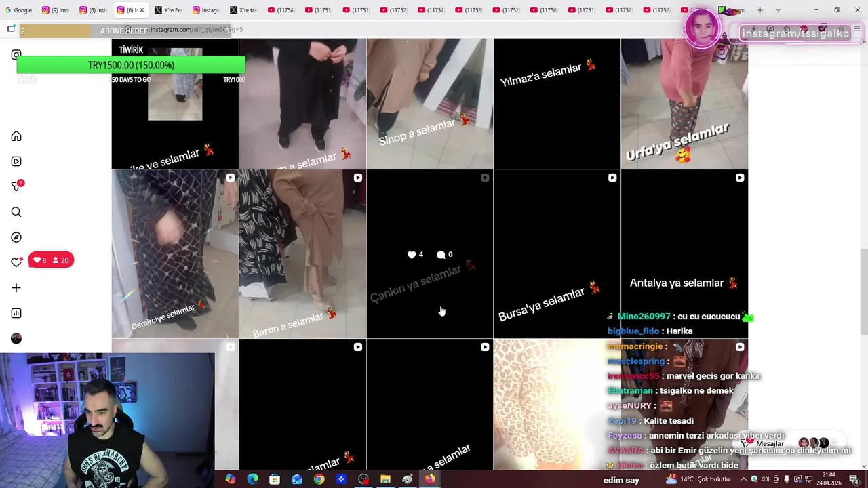Open the Yılmaz'a selamlar post
The image size is (868, 488).
click(x=557, y=103)
